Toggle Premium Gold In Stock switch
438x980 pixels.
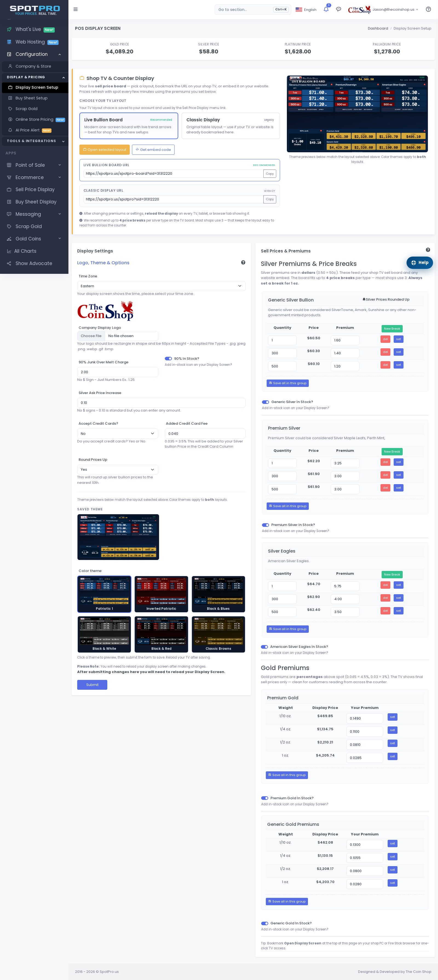click(x=265, y=798)
